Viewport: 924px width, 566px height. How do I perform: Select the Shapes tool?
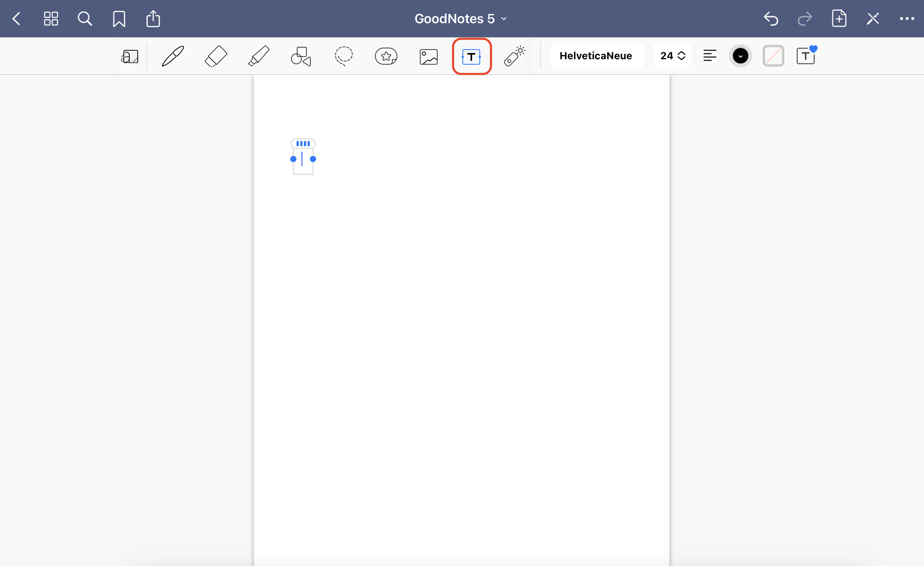click(x=301, y=56)
